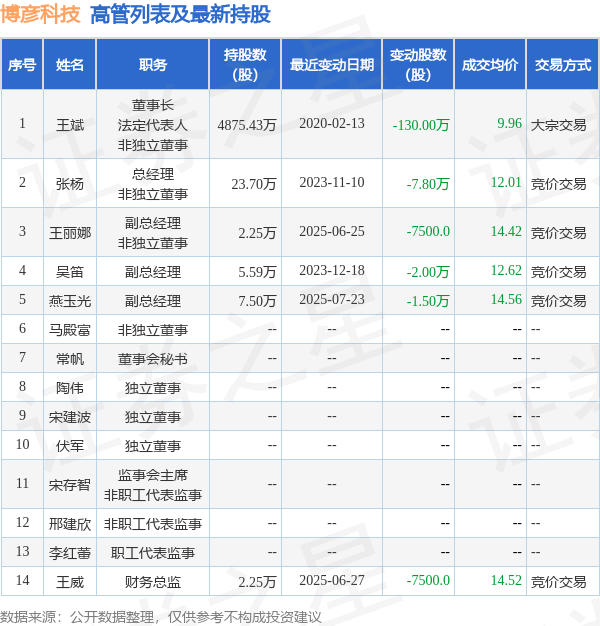The width and height of the screenshot is (600, 626).
Task: Click the date 2020-02-13
Action: [x=332, y=123]
